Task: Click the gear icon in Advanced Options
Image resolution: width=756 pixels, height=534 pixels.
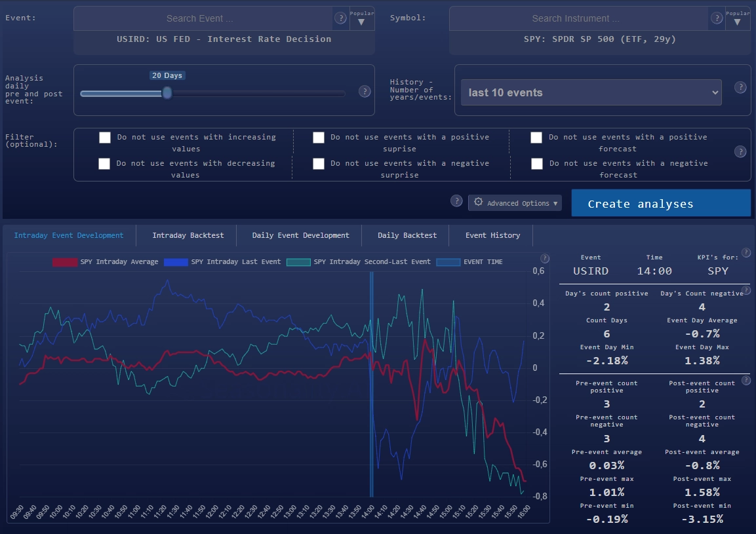Action: pyautogui.click(x=478, y=203)
